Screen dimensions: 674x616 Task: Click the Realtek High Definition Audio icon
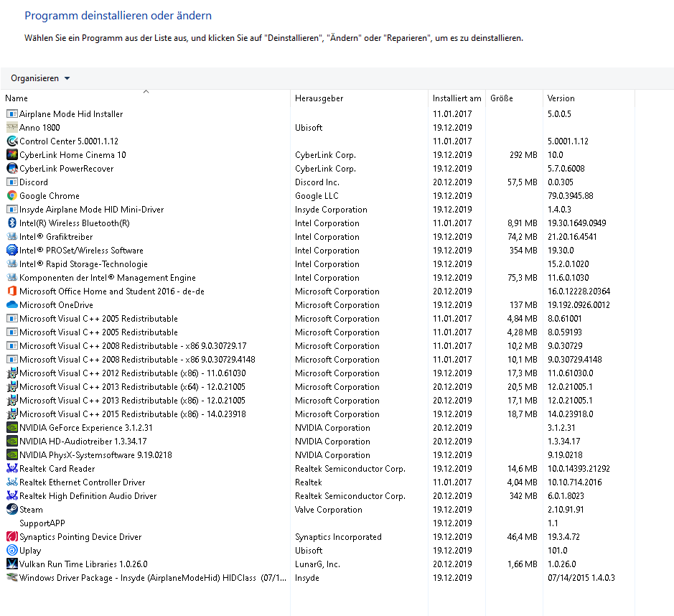coord(12,496)
